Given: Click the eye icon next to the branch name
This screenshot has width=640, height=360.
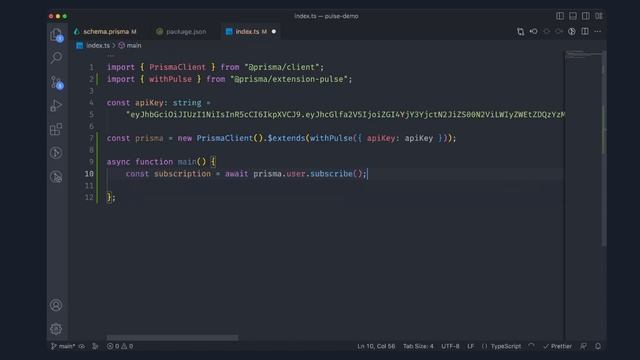Looking at the screenshot, I should (82, 346).
